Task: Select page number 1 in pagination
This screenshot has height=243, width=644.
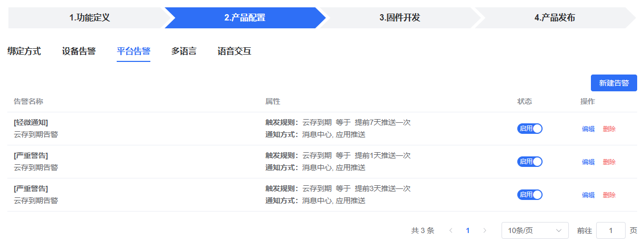Action: [467, 230]
